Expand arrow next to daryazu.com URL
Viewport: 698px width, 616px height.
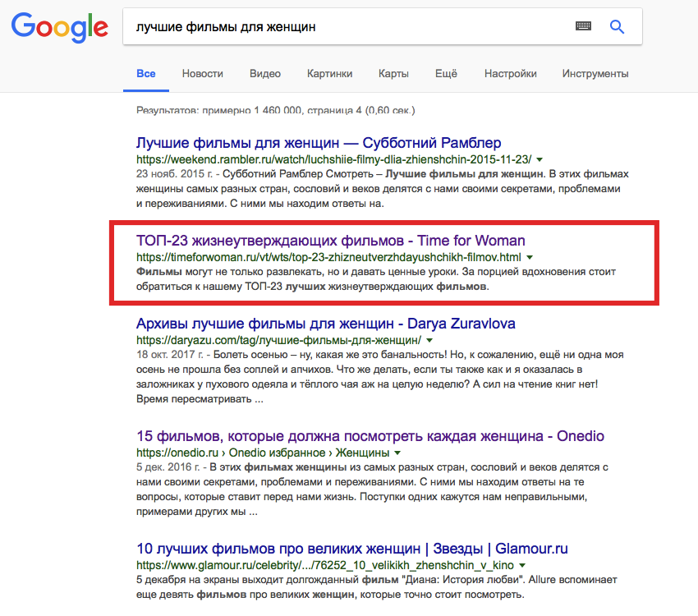(429, 340)
